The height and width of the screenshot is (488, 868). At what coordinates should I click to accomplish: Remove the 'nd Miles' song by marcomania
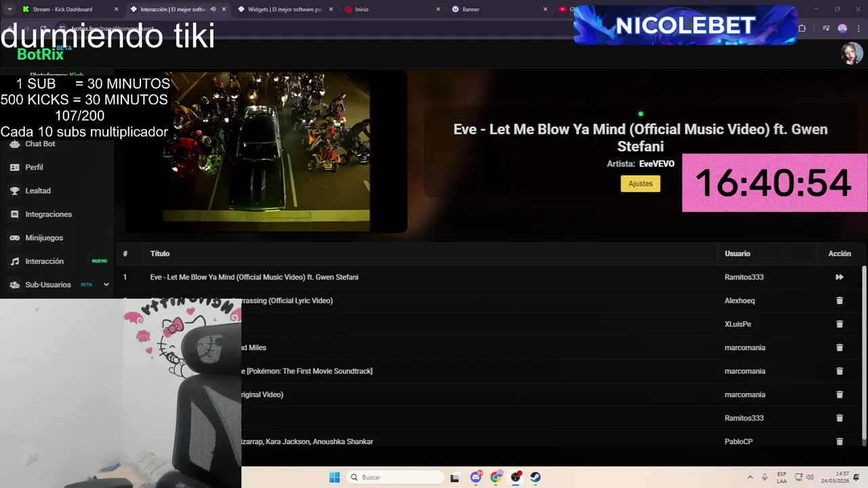click(840, 348)
